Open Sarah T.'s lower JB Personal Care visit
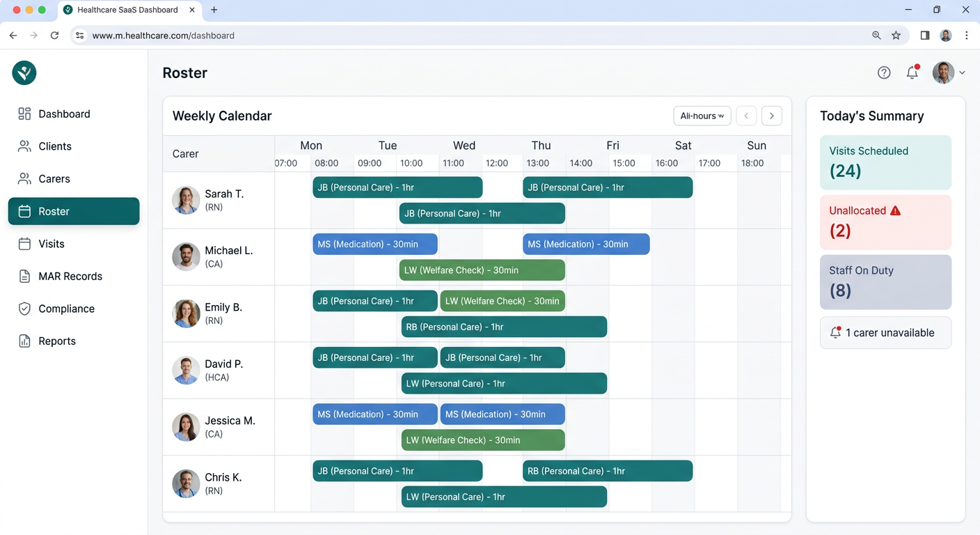This screenshot has width=980, height=535. 482,213
